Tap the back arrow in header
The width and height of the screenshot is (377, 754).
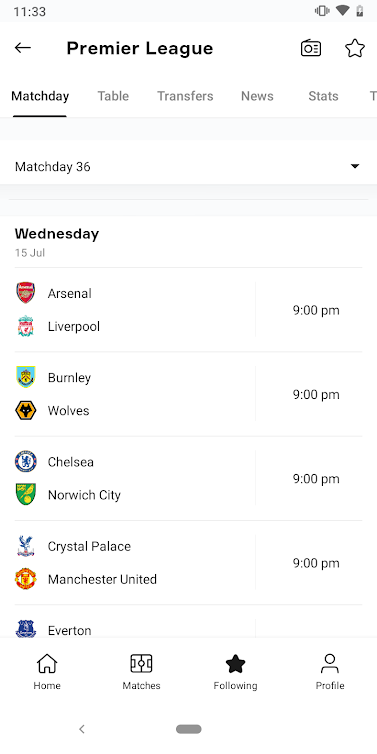(x=23, y=48)
